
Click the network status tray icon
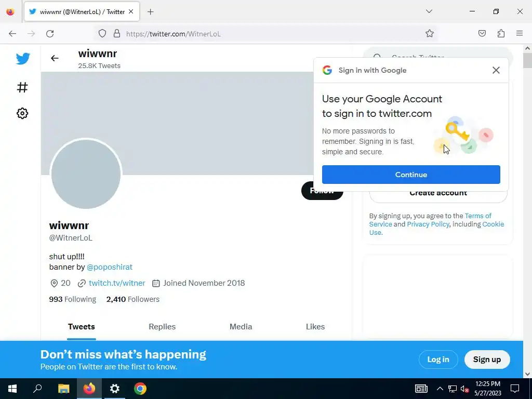(x=453, y=389)
